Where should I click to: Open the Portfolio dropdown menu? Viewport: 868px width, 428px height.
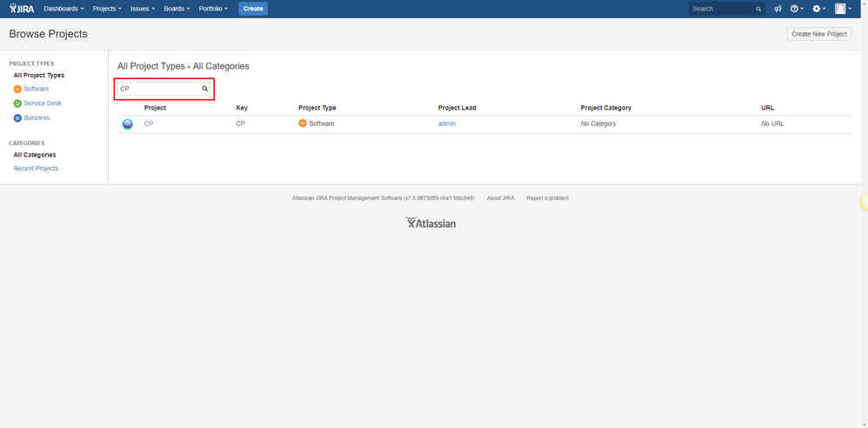(x=213, y=9)
